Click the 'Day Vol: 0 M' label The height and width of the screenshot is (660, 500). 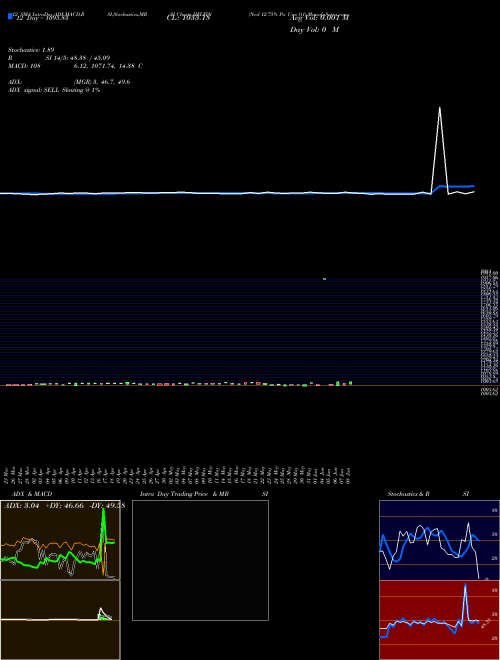coord(314,30)
